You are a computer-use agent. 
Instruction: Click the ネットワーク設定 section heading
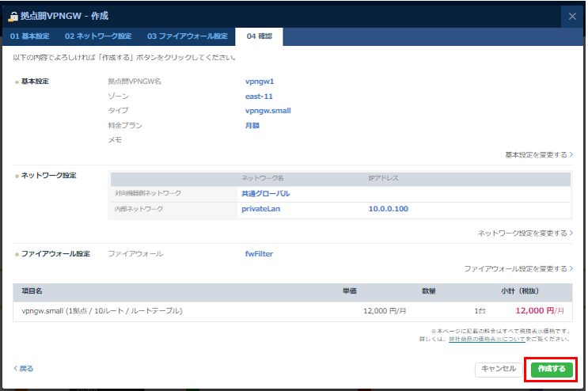coord(49,176)
